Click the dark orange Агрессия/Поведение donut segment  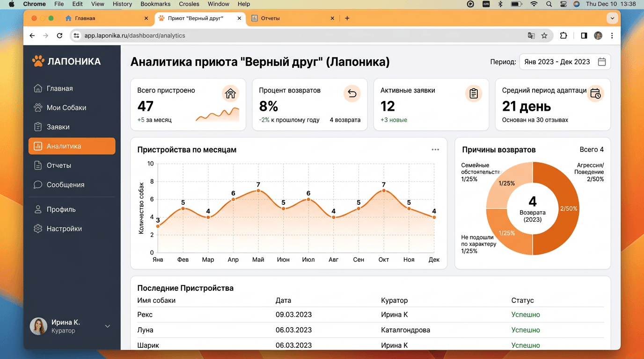tap(568, 208)
